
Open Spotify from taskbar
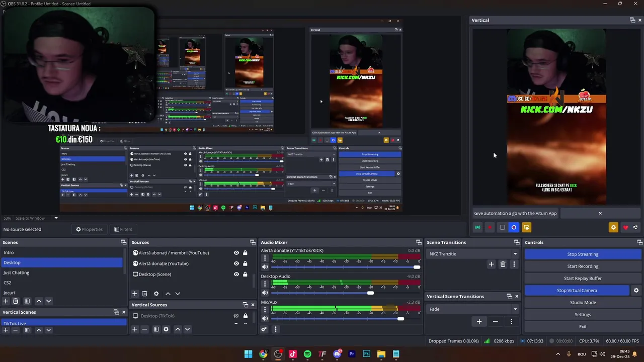(307, 354)
